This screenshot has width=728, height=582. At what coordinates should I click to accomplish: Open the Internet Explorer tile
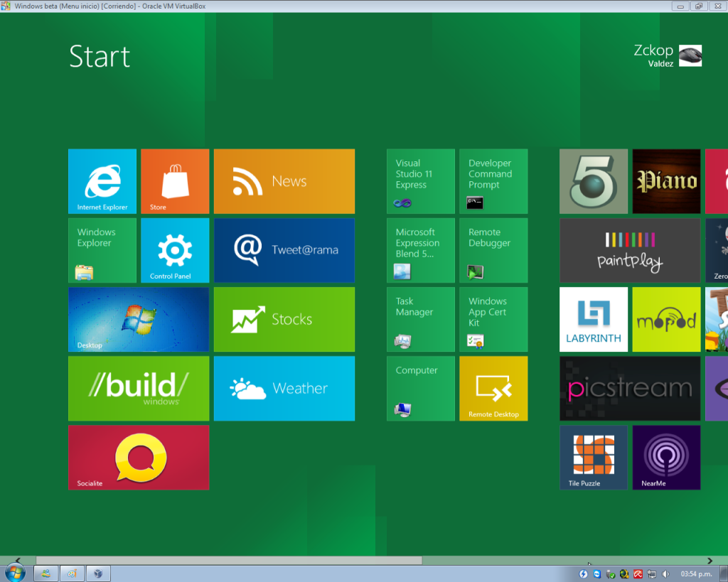tap(102, 181)
